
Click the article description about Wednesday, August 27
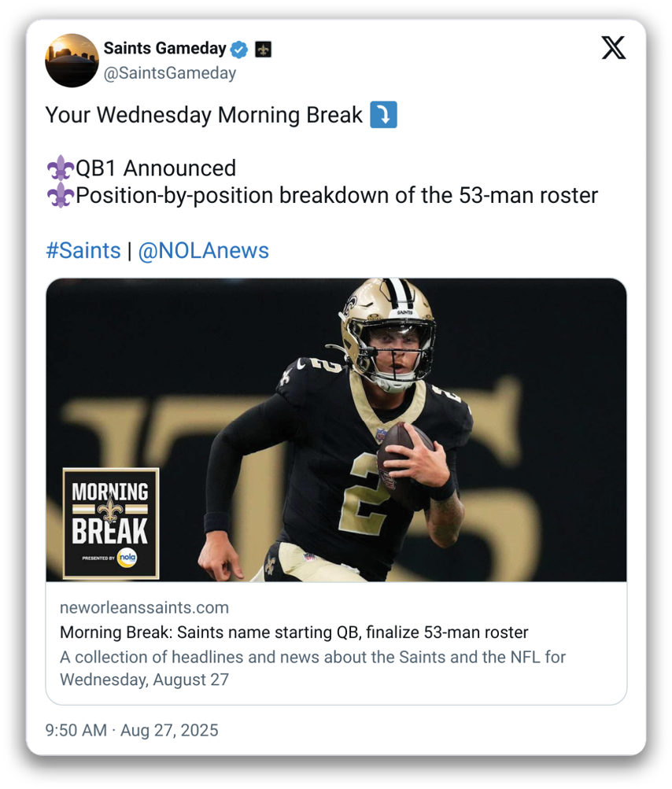tap(312, 667)
